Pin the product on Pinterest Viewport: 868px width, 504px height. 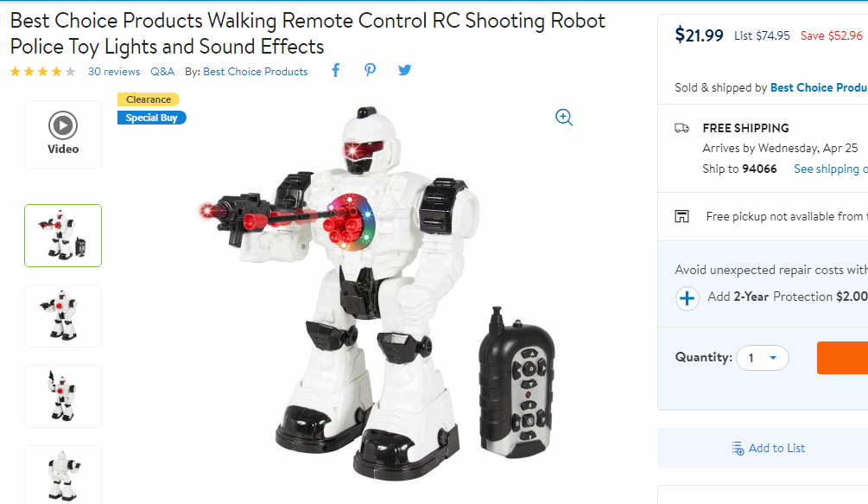pos(370,70)
